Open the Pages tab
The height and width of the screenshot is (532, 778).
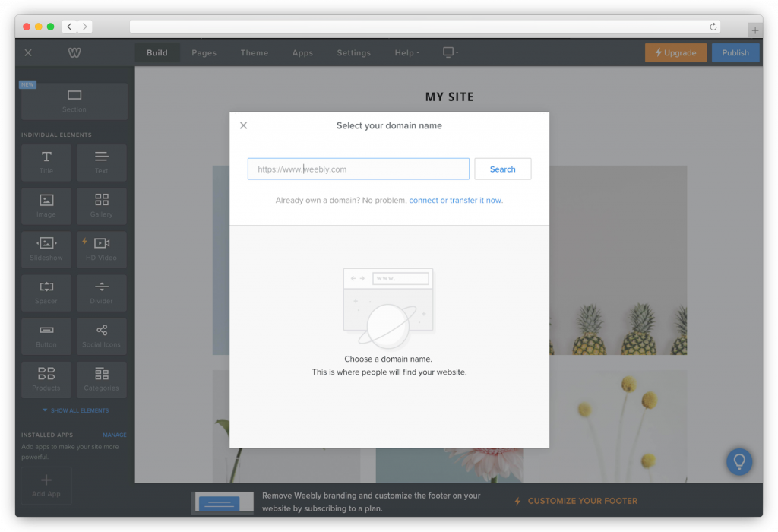[x=204, y=52]
